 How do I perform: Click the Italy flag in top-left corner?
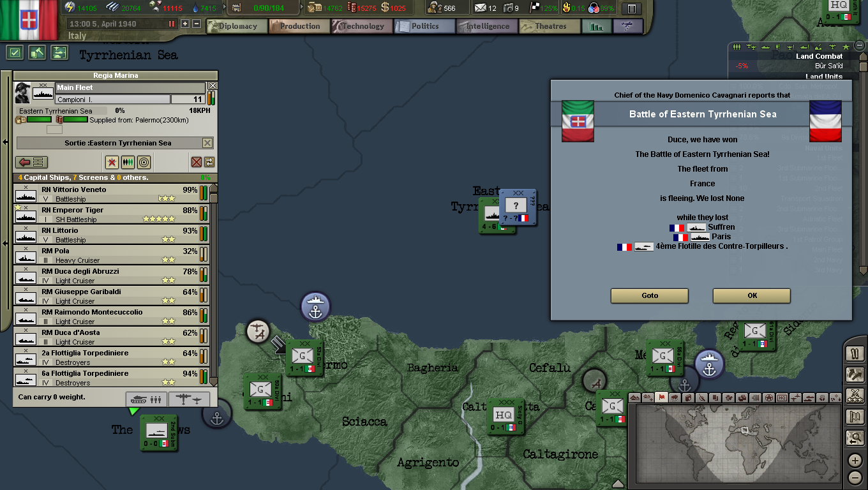[30, 19]
